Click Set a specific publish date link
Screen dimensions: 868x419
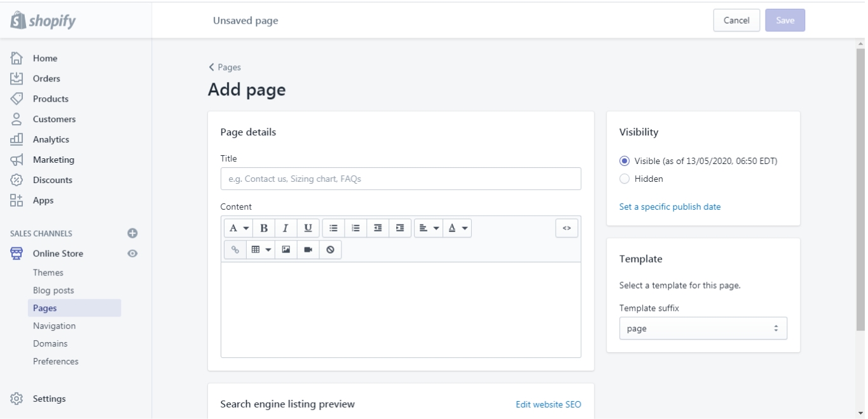tap(670, 207)
